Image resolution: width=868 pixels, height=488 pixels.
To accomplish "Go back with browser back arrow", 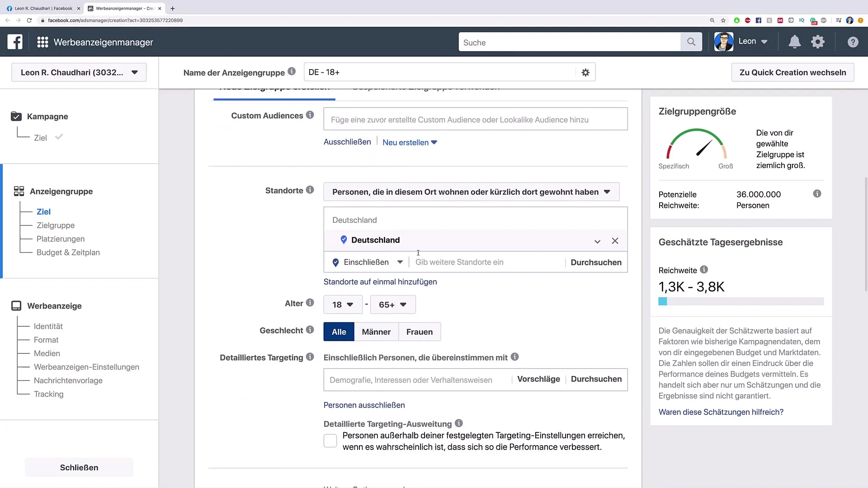I will point(7,20).
